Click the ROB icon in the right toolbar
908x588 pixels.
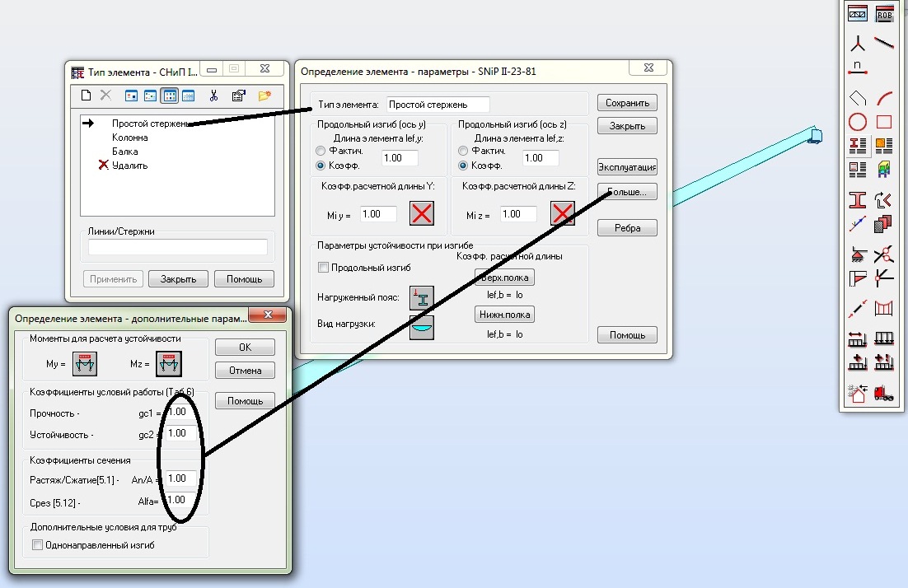point(884,14)
